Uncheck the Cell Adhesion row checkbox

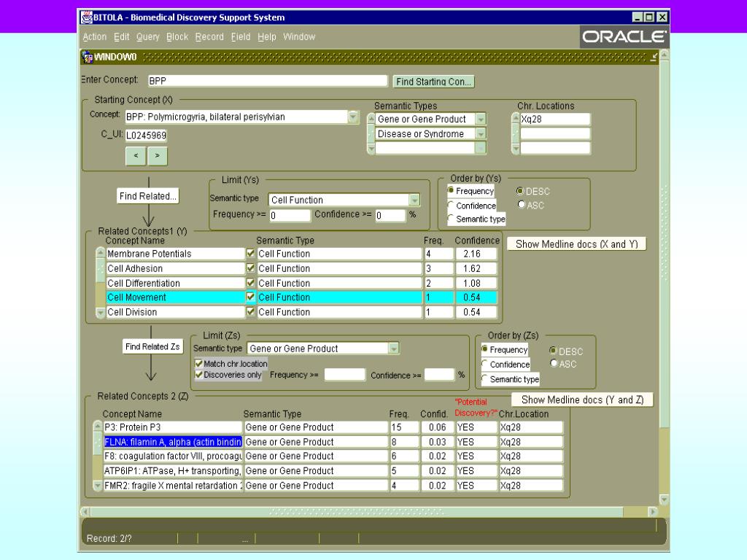(251, 268)
